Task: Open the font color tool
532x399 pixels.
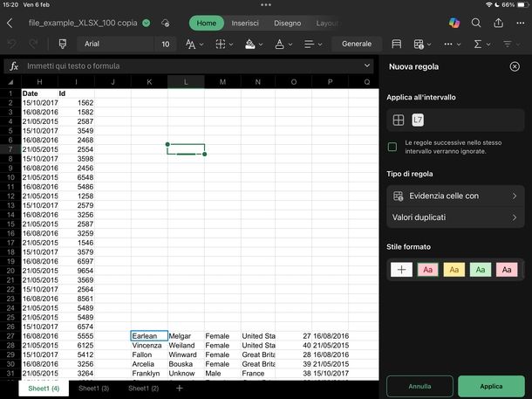Action: [x=280, y=44]
